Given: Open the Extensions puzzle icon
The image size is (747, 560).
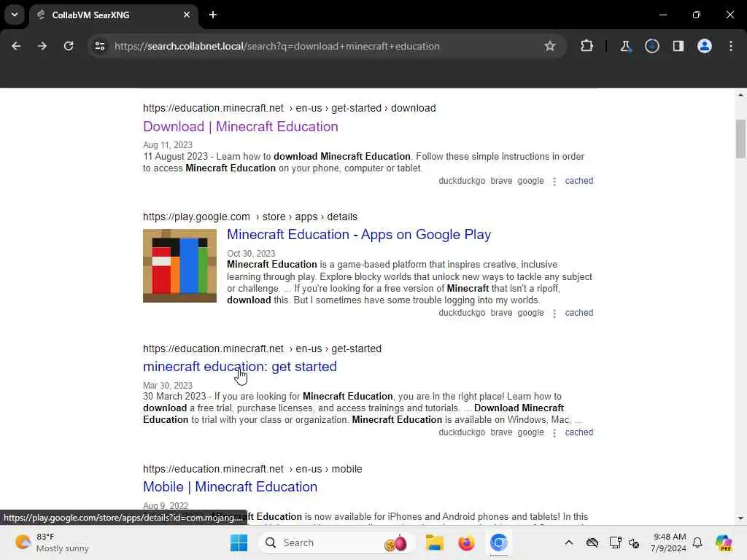Looking at the screenshot, I should coord(587,46).
